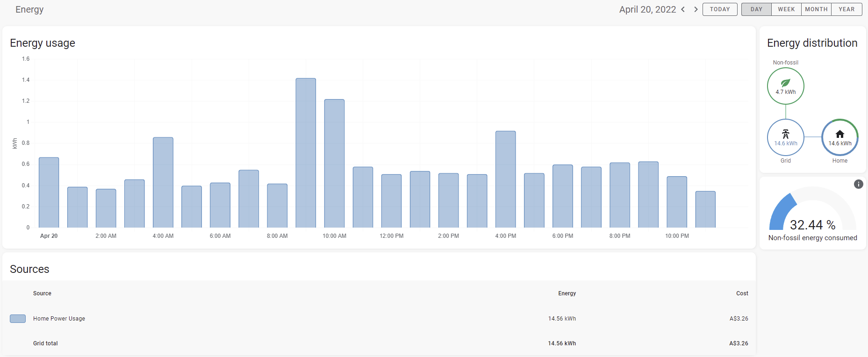Select the DAY period view
Viewport: 868px width, 357px height.
pos(756,9)
